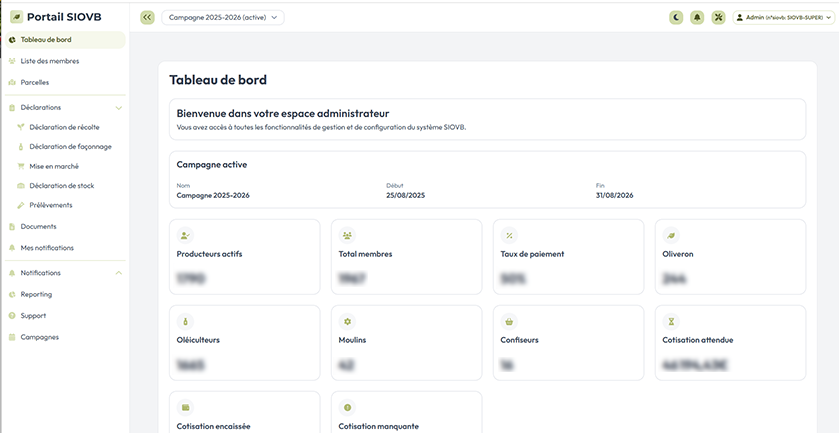839x433 pixels.
Task: Open Déclaration de récolte
Action: 64,127
